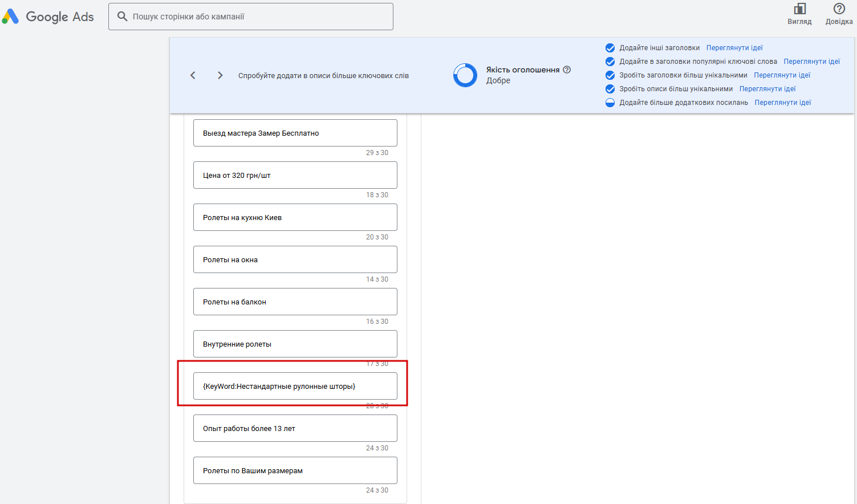This screenshot has height=504, width=857.
Task: Edit headline Ролеты на балкон
Action: click(295, 302)
